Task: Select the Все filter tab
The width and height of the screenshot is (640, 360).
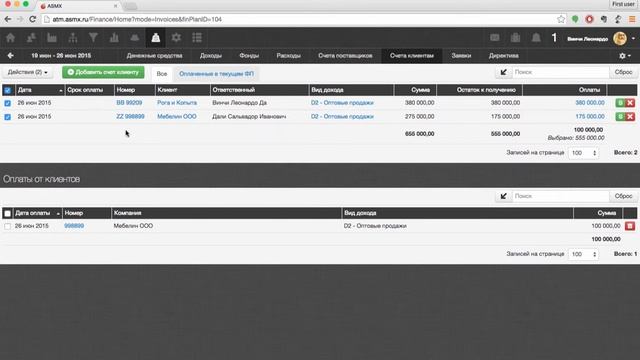Action: [162, 74]
